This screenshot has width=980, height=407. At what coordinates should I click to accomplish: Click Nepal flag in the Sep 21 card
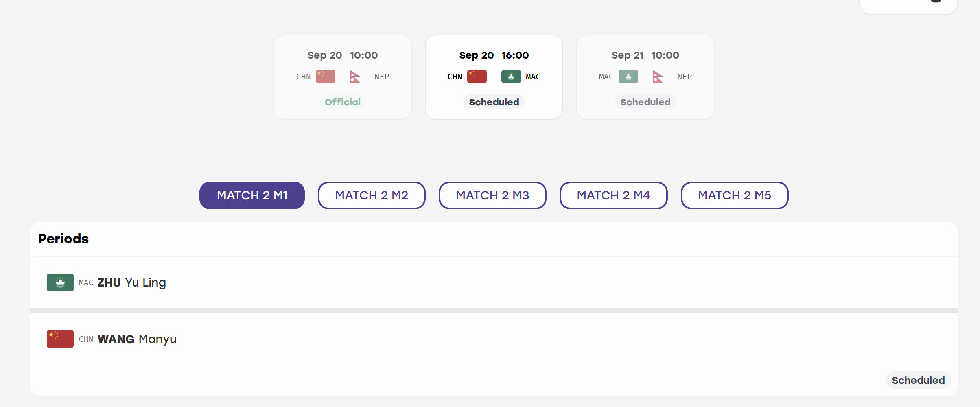pos(658,77)
